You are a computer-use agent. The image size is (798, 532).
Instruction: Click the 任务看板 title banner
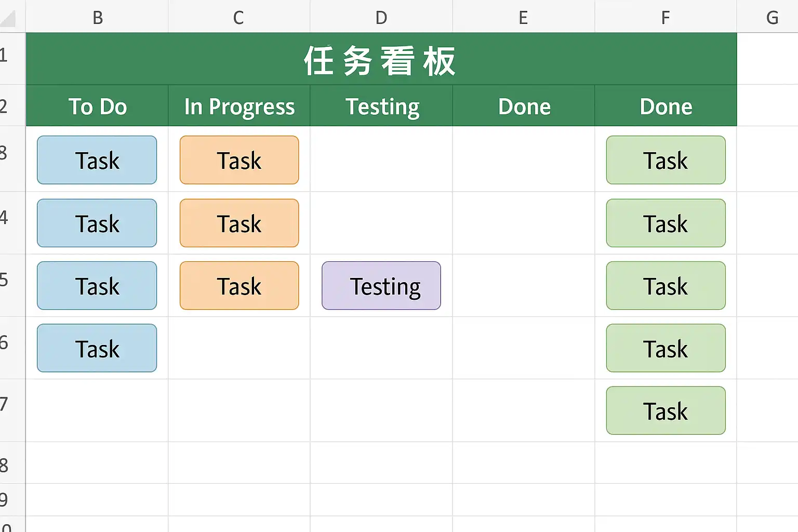coord(381,60)
